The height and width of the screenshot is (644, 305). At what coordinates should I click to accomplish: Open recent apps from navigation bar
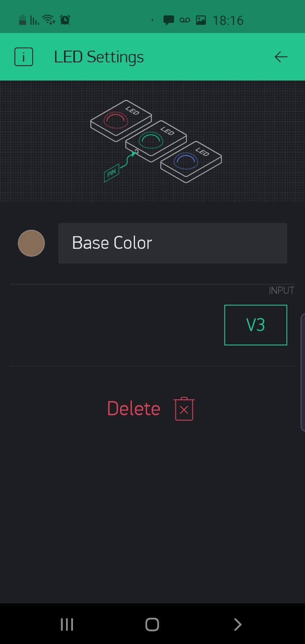pyautogui.click(x=67, y=624)
